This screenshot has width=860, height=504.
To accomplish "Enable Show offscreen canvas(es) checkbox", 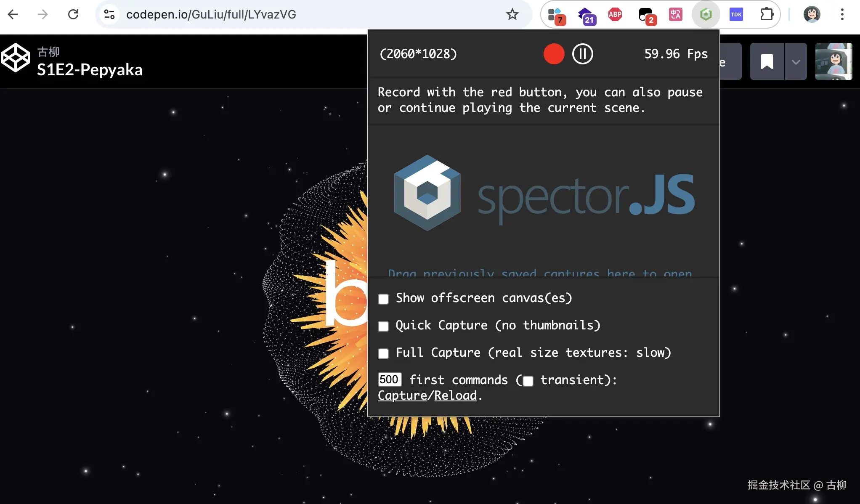I will pos(383,299).
